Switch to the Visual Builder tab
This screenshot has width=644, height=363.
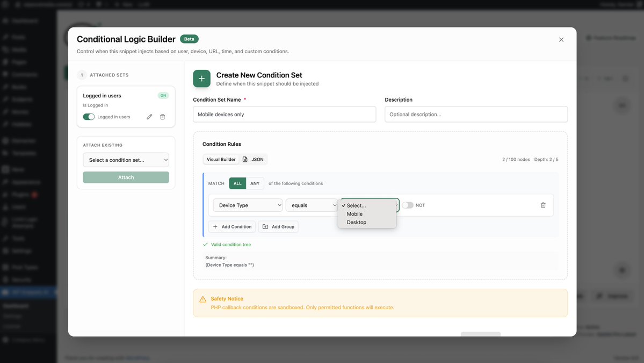tap(220, 159)
